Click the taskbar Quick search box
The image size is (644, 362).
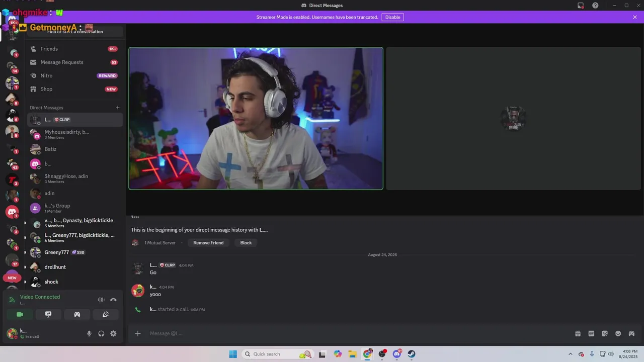tap(277, 354)
